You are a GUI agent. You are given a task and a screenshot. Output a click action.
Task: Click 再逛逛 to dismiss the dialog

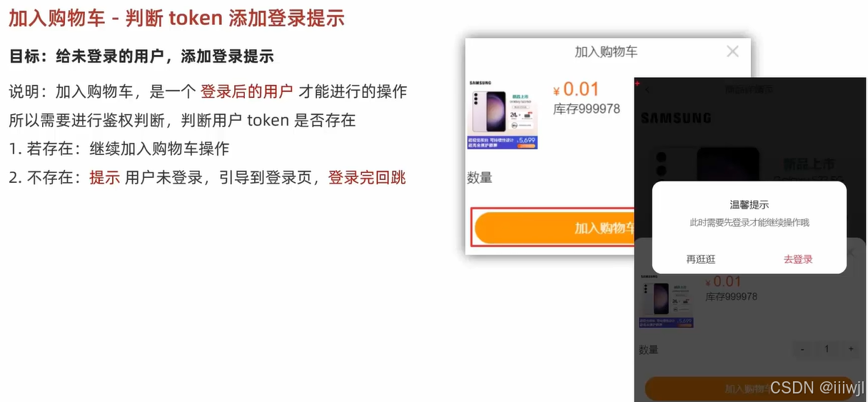701,259
